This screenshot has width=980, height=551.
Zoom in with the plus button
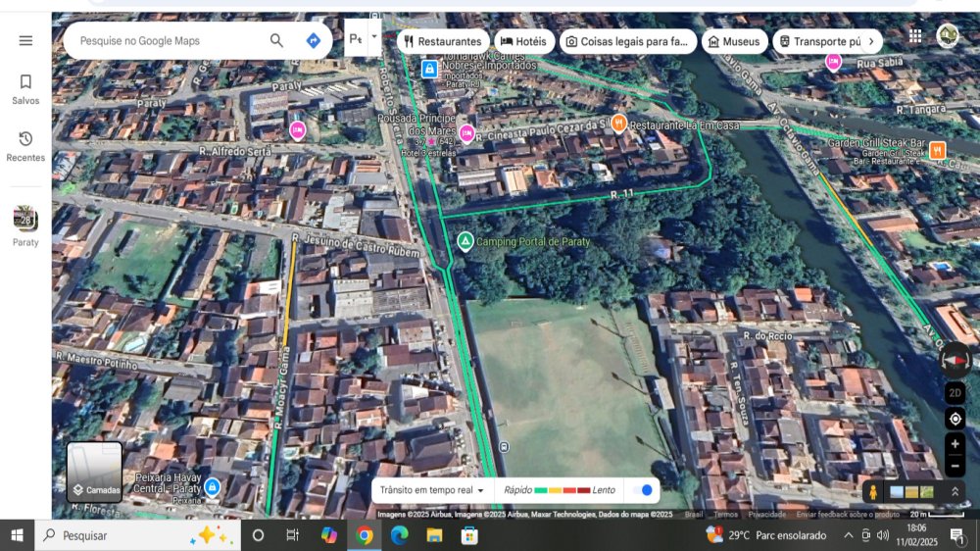pyautogui.click(x=955, y=444)
